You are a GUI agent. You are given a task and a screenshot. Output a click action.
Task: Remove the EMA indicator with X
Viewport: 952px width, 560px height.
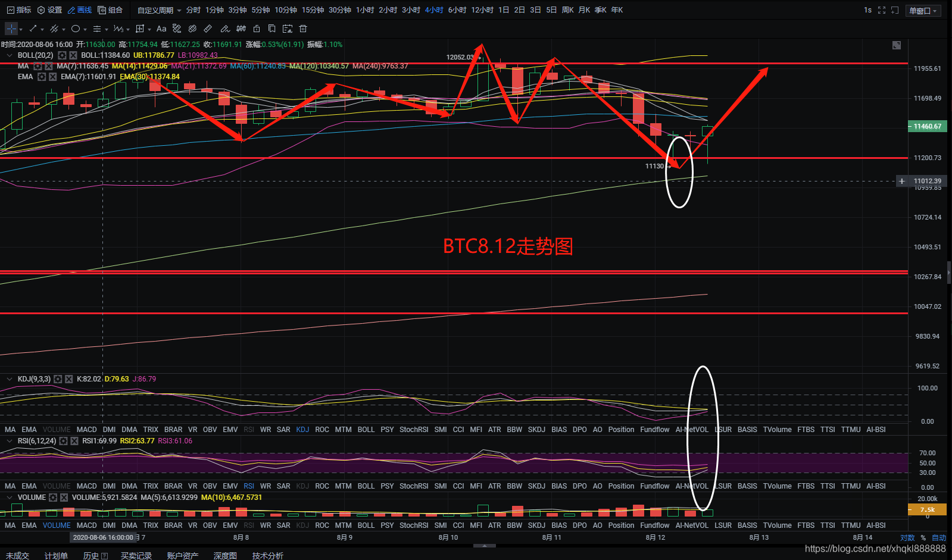pos(53,77)
